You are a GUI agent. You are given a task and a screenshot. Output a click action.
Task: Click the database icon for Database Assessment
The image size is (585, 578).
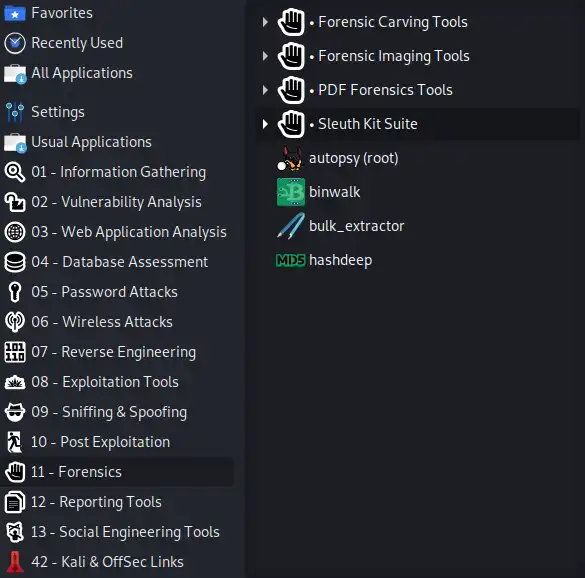point(15,262)
